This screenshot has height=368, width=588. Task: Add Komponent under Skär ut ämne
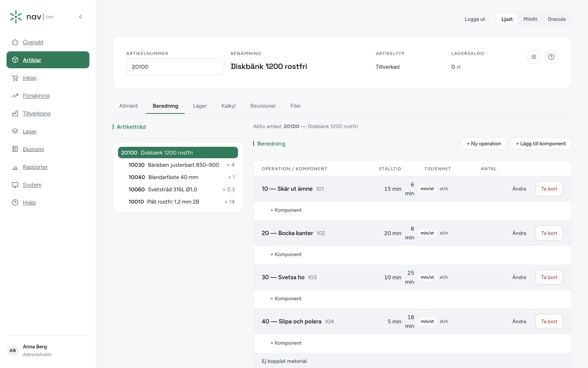coord(286,210)
